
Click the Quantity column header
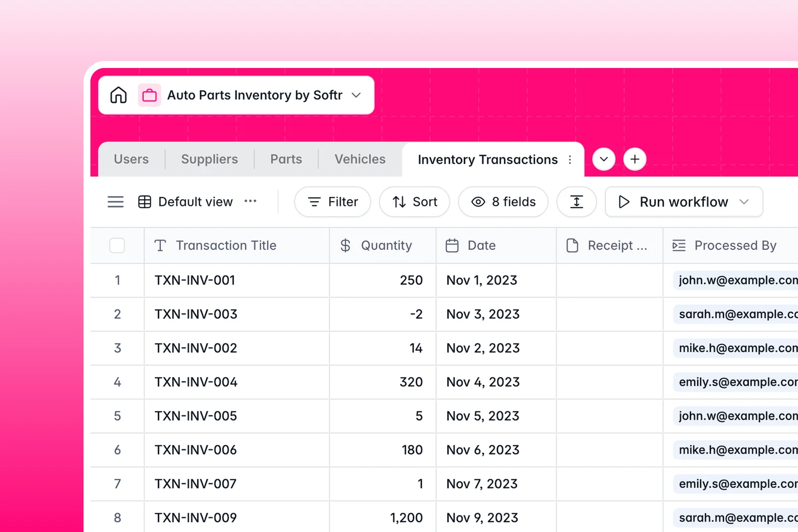click(383, 245)
